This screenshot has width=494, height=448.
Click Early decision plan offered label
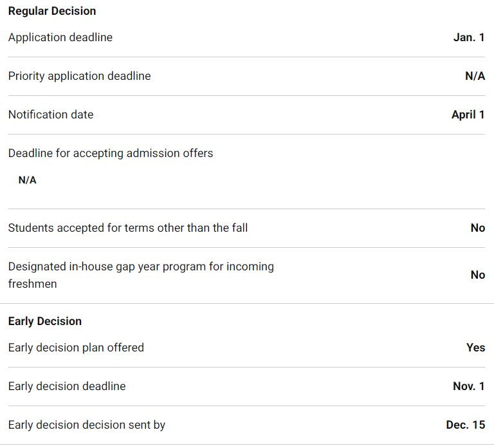pyautogui.click(x=76, y=348)
